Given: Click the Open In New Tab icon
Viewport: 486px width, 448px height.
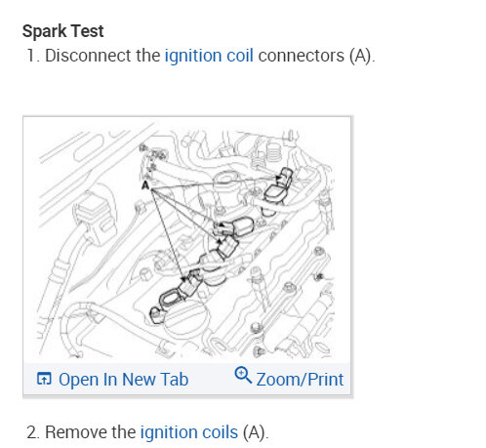Looking at the screenshot, I should click(44, 379).
